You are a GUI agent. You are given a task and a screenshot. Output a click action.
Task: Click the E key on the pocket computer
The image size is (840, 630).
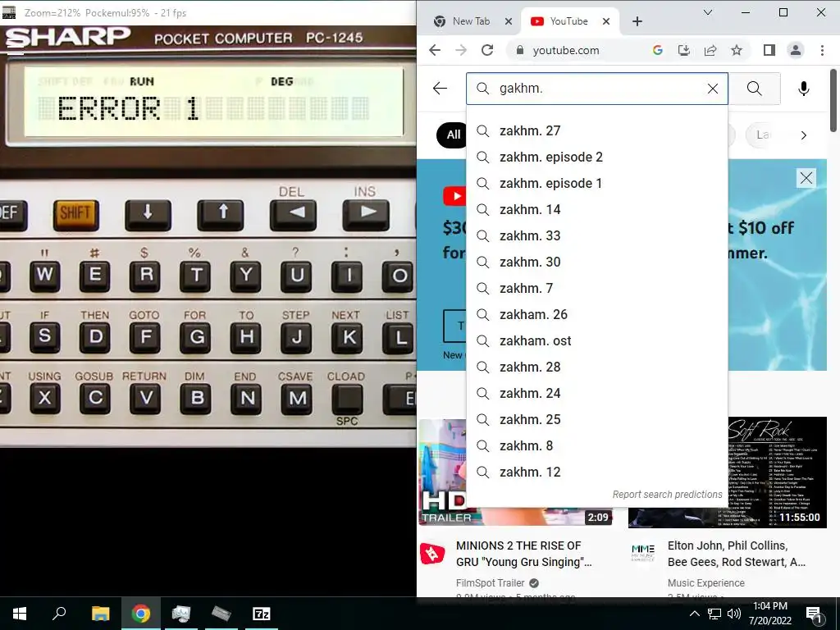95,276
